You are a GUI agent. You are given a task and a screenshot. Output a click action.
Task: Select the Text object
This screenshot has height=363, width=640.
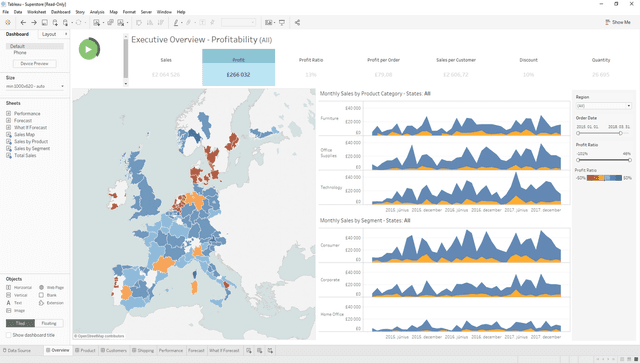[14, 303]
